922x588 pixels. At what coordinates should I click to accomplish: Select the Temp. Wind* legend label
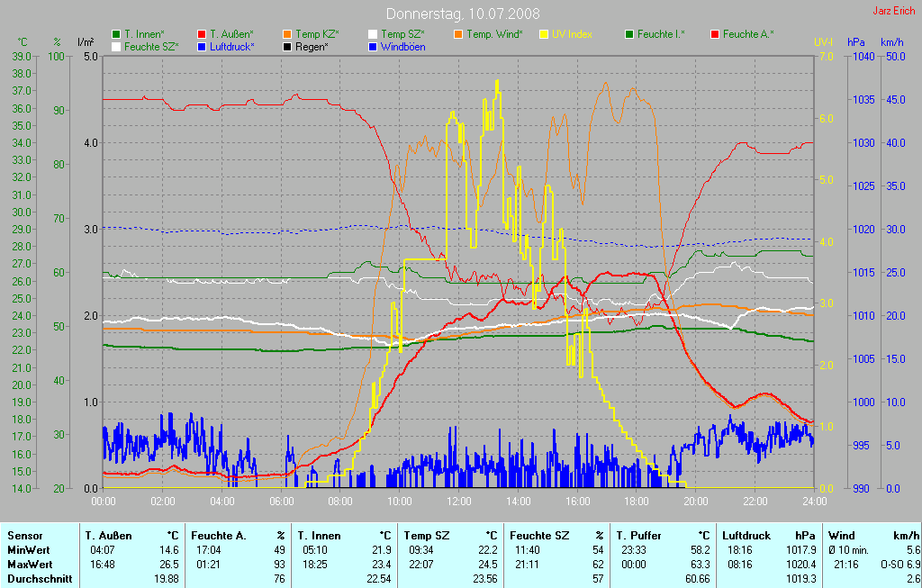click(x=494, y=35)
